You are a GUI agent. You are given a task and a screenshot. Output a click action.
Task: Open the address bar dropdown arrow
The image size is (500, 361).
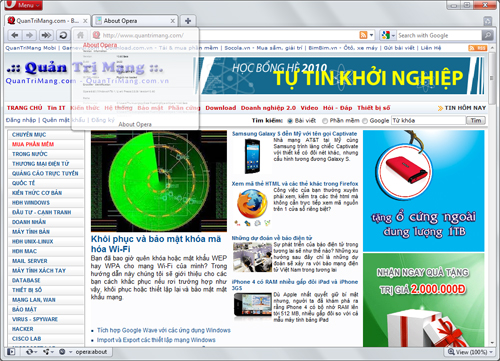372,35
